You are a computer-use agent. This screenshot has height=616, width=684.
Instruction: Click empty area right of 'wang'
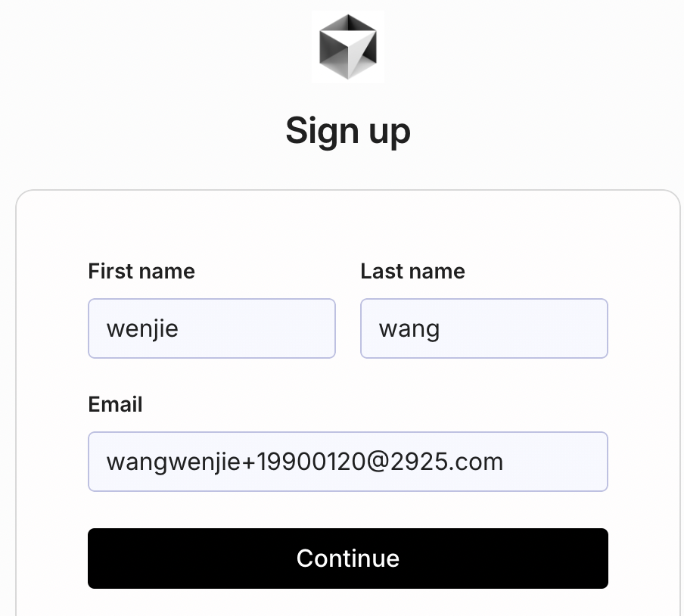click(524, 328)
